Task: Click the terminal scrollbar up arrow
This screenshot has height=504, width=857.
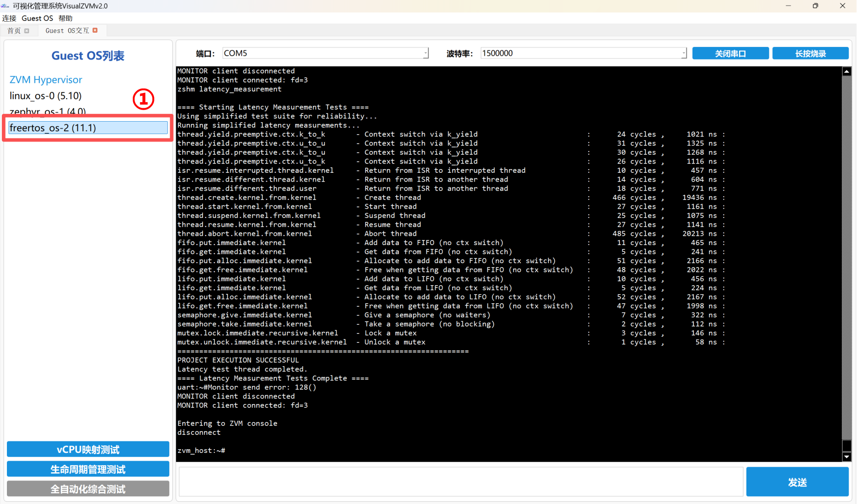Action: pyautogui.click(x=846, y=71)
